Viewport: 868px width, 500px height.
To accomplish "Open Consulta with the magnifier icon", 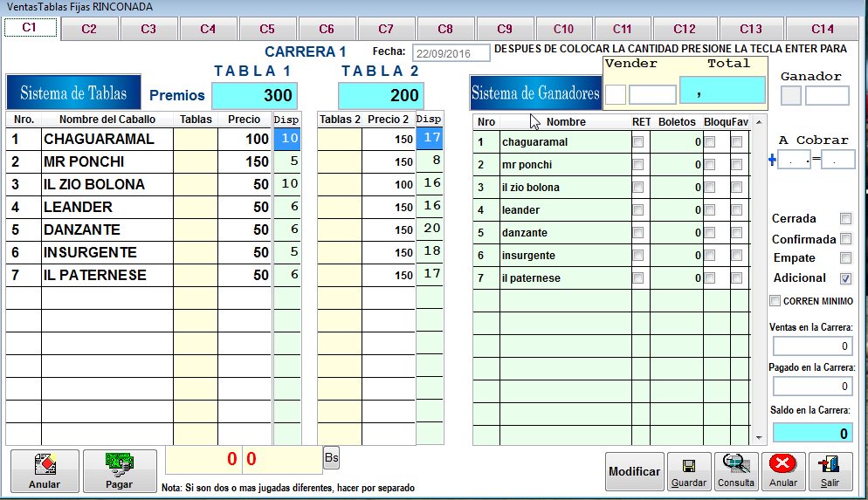I will pyautogui.click(x=735, y=471).
